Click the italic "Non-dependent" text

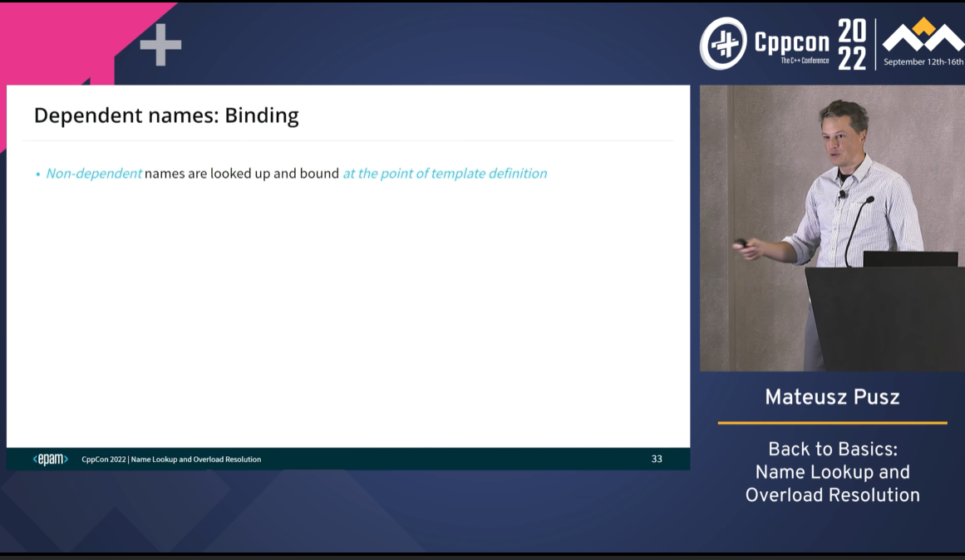(94, 174)
